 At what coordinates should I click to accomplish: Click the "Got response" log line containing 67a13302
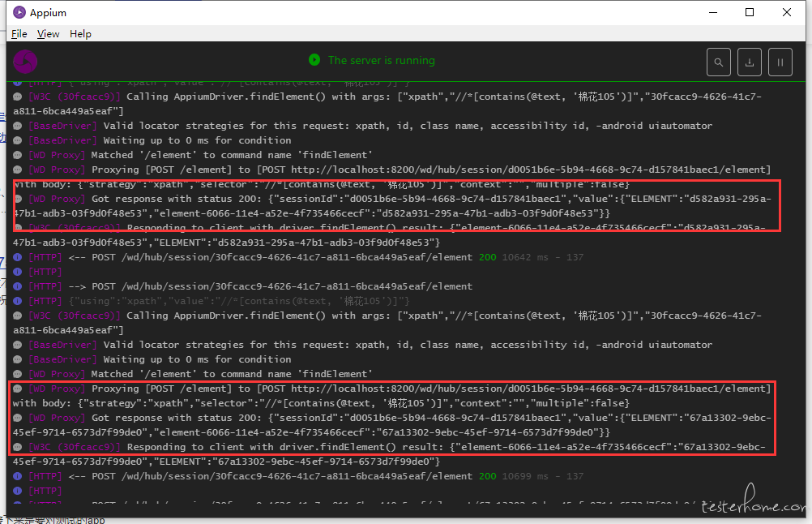click(x=392, y=425)
